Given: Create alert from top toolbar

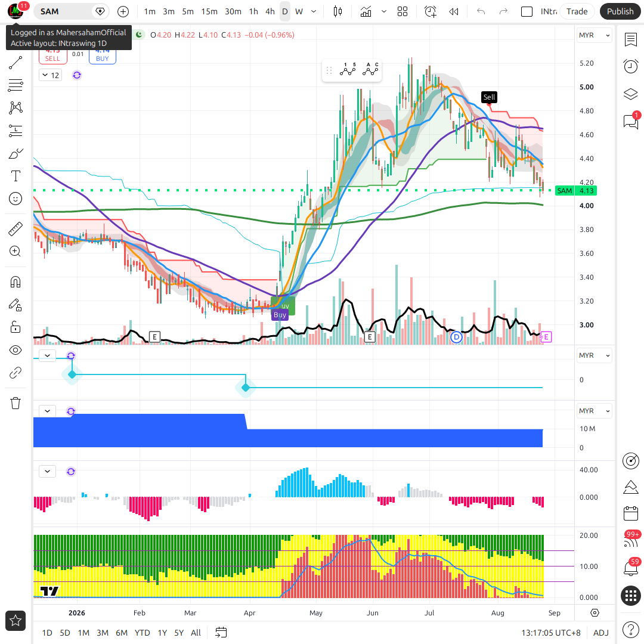Looking at the screenshot, I should click(430, 11).
